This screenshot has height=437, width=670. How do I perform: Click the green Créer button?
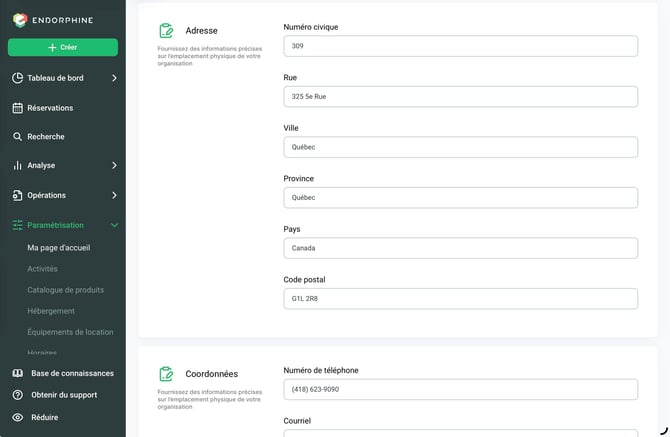coord(63,47)
